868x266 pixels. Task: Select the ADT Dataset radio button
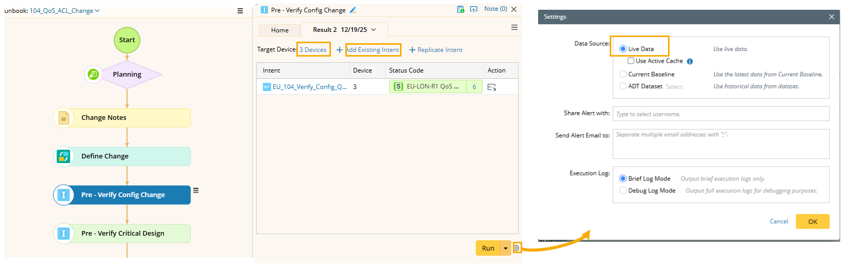pyautogui.click(x=623, y=86)
